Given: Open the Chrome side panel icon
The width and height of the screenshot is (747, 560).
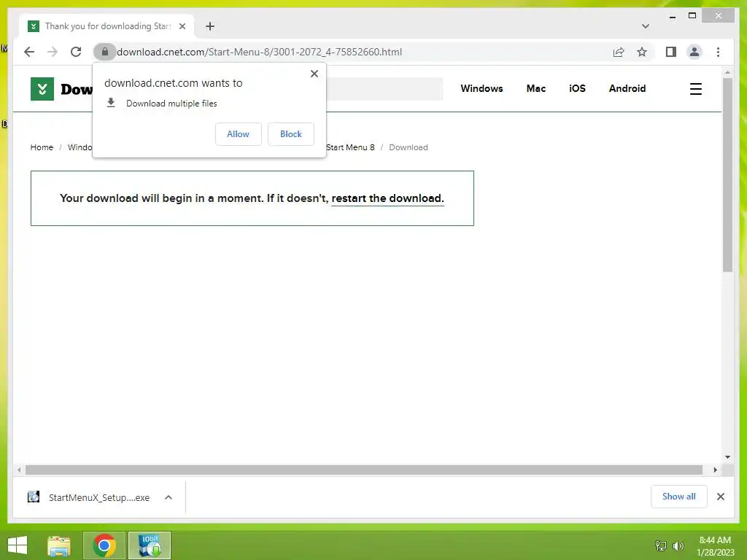Looking at the screenshot, I should tap(671, 52).
